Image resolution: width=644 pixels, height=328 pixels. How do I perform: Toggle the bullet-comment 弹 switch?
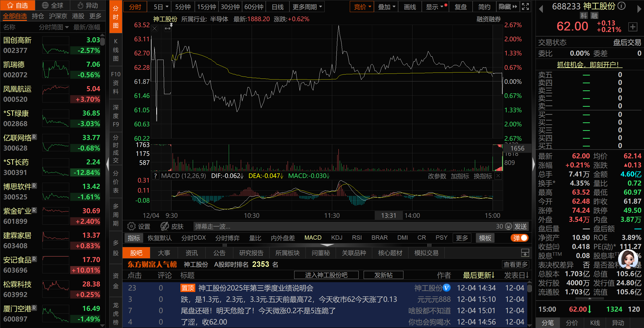point(519,238)
